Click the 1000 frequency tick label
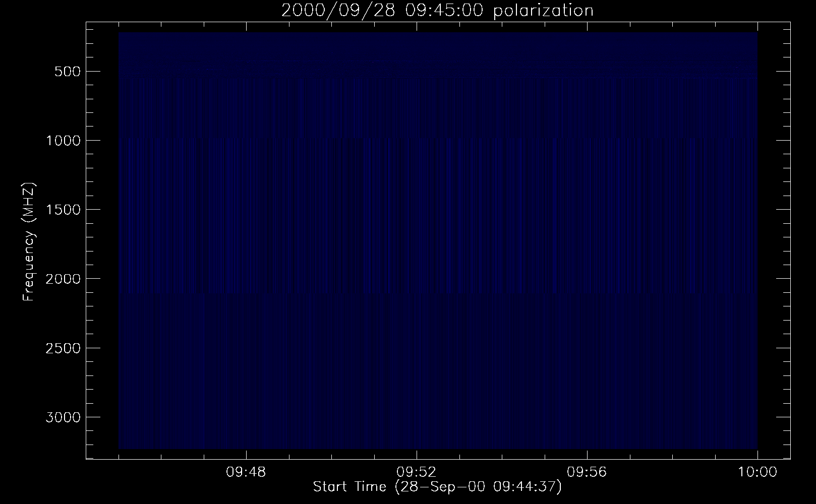This screenshot has height=504, width=816. pos(63,141)
